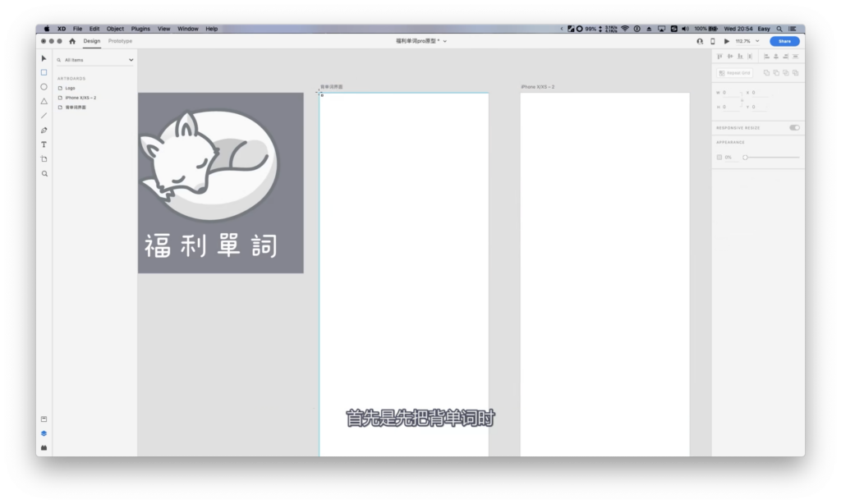The image size is (841, 504).
Task: Click the blue Share button
Action: (784, 41)
